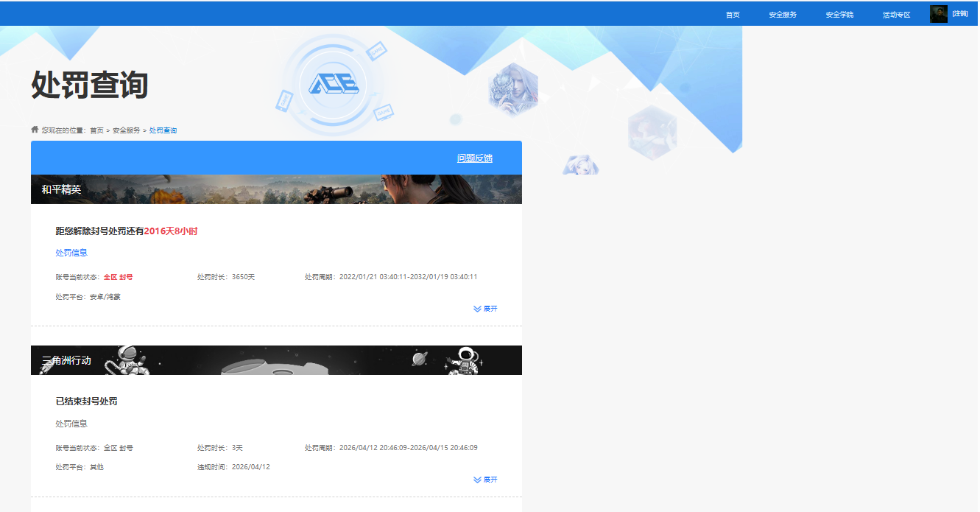Click the home icon in the breadcrumb
980x512 pixels.
pos(35,129)
